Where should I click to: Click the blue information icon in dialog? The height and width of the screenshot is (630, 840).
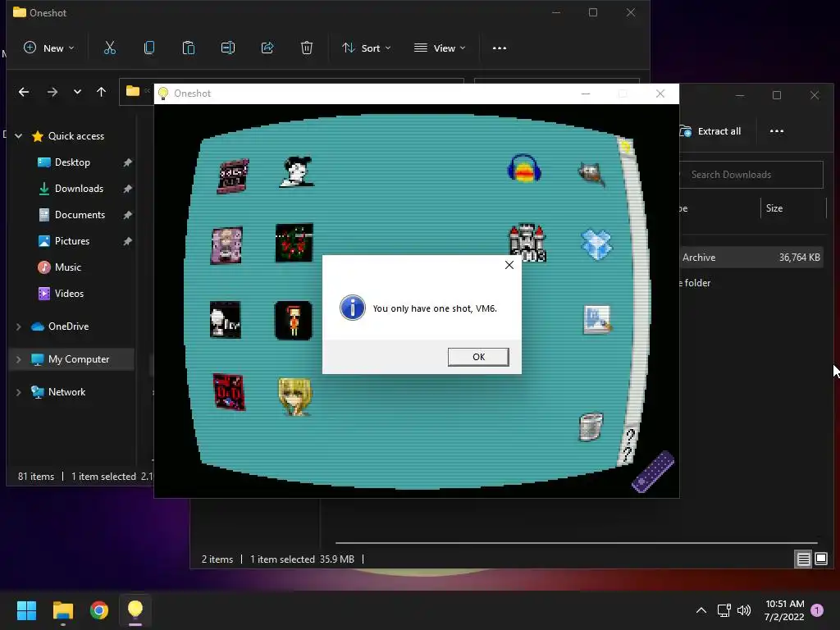[353, 308]
